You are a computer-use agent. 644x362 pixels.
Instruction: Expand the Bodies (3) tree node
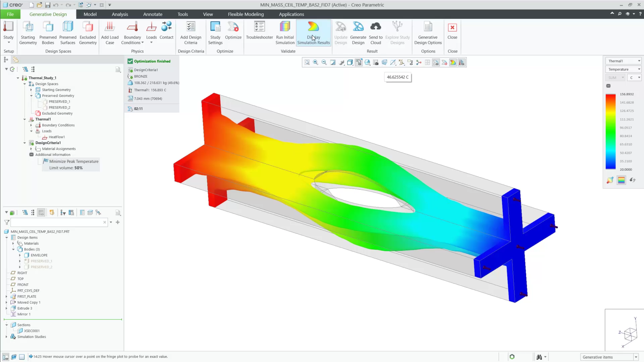point(13,249)
